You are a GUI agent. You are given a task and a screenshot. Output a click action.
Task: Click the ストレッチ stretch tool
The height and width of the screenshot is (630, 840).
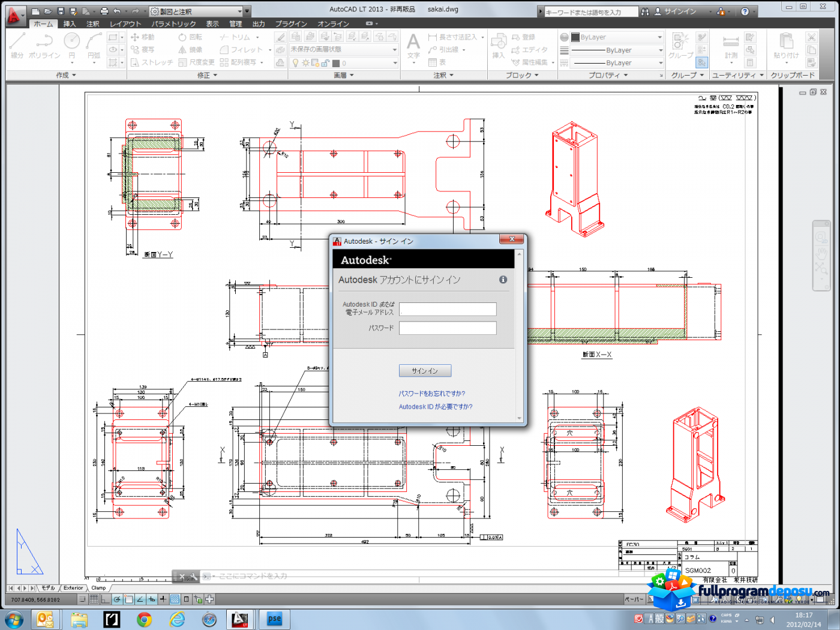click(x=152, y=62)
